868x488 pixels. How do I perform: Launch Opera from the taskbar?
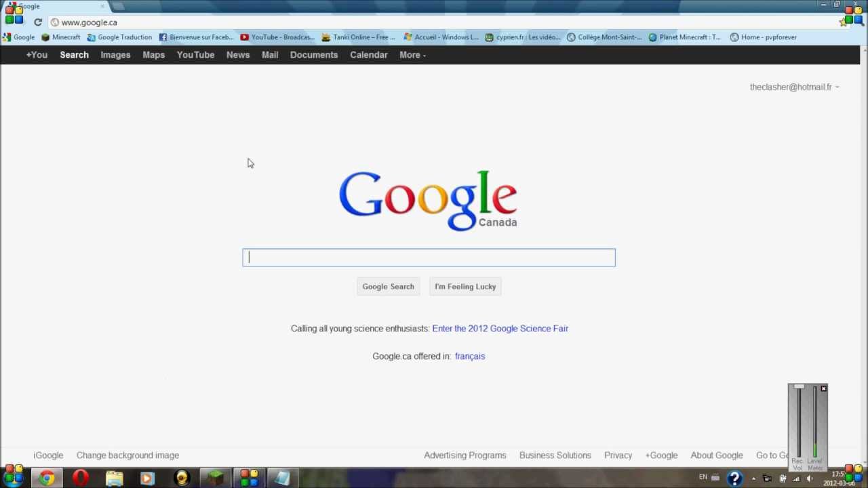click(x=80, y=479)
